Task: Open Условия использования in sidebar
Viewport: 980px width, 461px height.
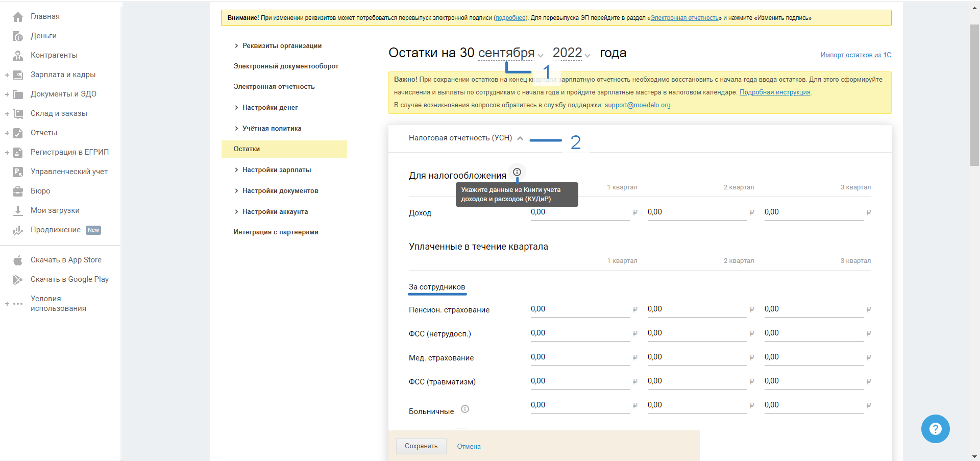Action: click(x=58, y=303)
